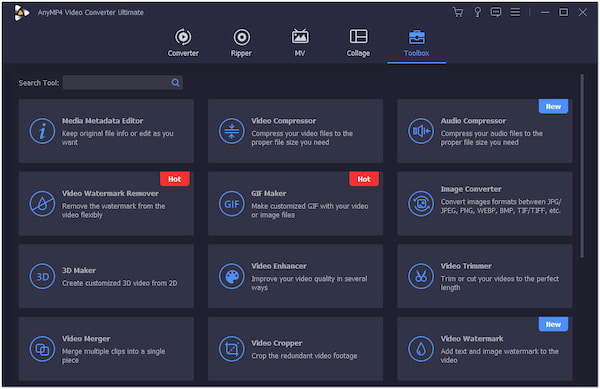Click "Create customized 3D video from 2D"

coord(119,283)
